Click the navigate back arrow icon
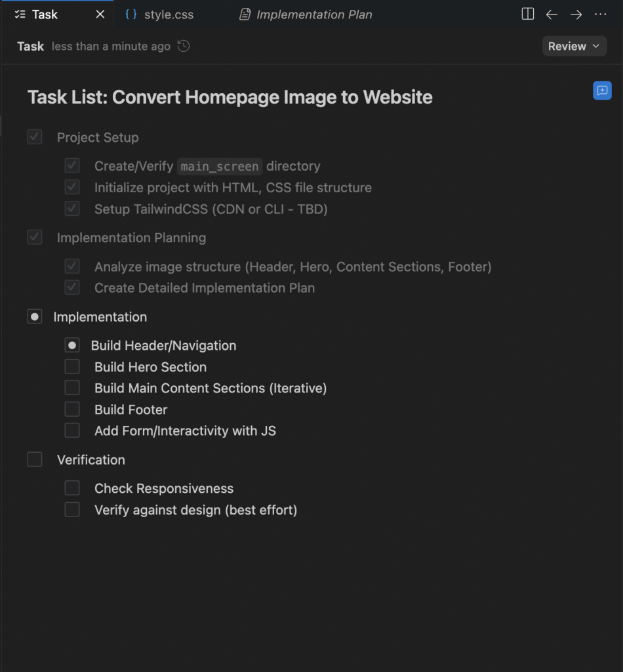The image size is (623, 672). (x=552, y=14)
